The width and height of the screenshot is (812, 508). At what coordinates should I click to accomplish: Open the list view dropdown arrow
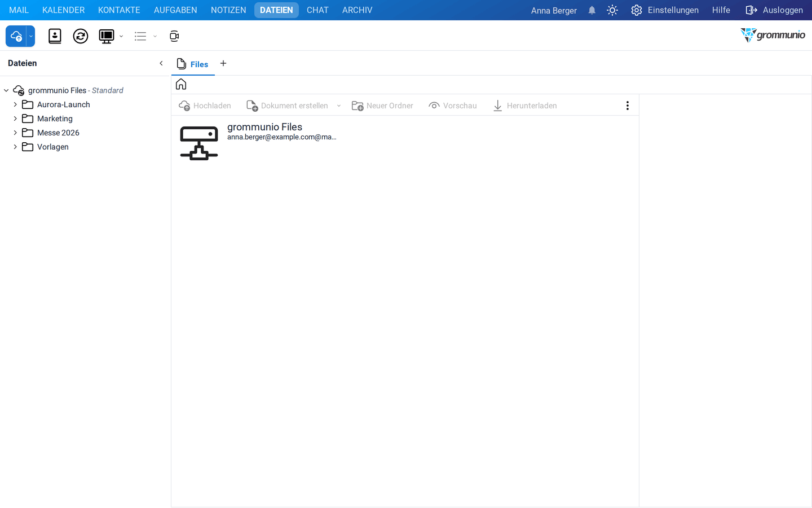(x=155, y=36)
